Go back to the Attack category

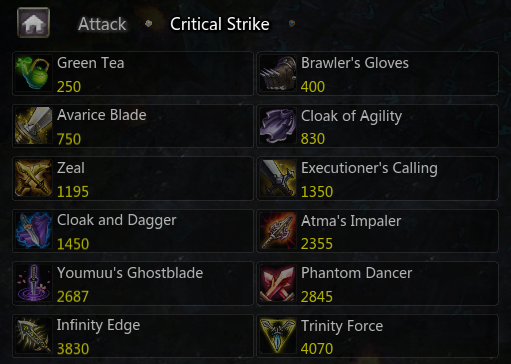click(102, 24)
